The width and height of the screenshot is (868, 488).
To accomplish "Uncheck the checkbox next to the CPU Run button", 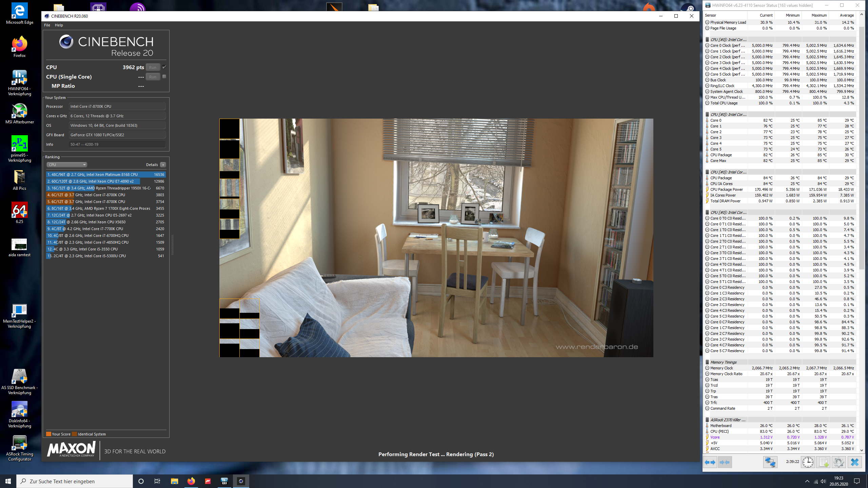I will coord(164,67).
